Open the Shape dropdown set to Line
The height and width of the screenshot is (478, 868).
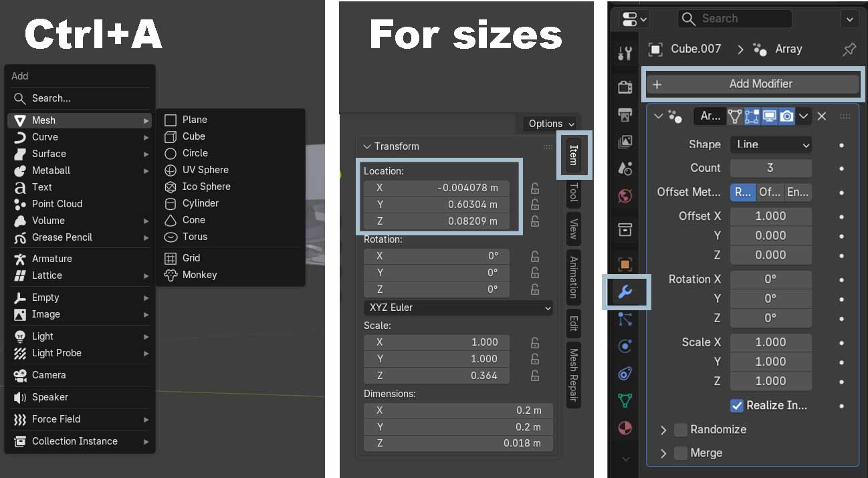771,144
